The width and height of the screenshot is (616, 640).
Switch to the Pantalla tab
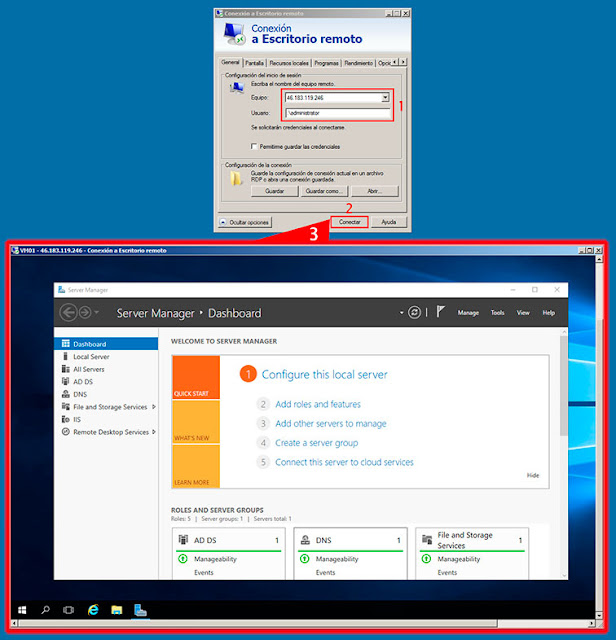tap(254, 63)
